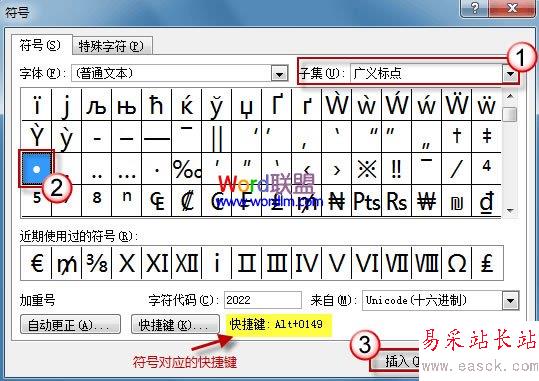The width and height of the screenshot is (539, 381).
Task: Pick the recently used Ω symbol
Action: click(456, 263)
